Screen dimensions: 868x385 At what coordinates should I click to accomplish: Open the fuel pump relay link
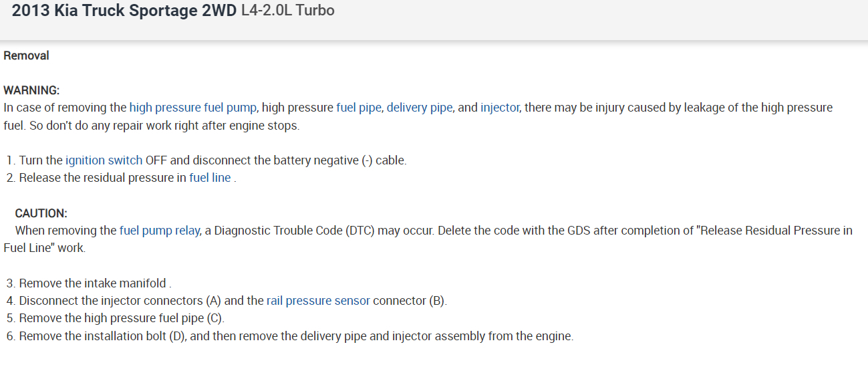click(159, 231)
